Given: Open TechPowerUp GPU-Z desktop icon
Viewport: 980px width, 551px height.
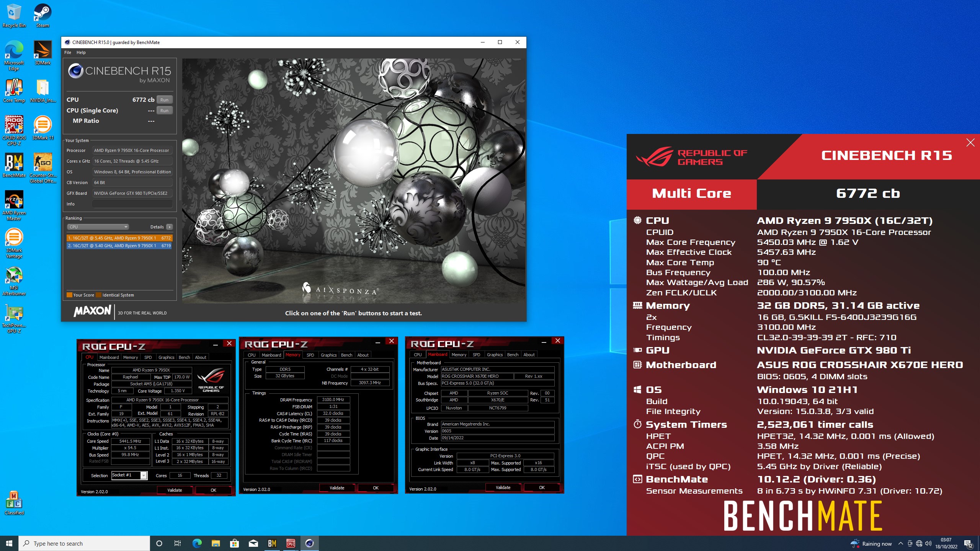Looking at the screenshot, I should tap(14, 318).
